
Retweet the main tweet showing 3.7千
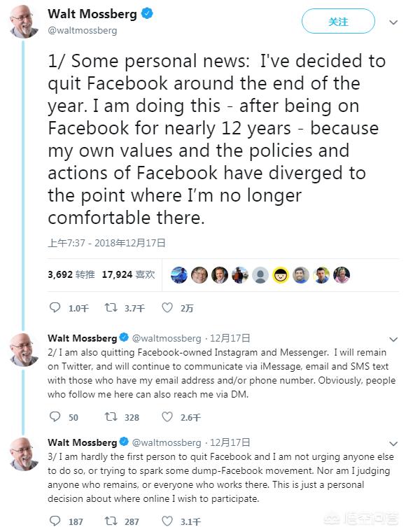pos(111,307)
